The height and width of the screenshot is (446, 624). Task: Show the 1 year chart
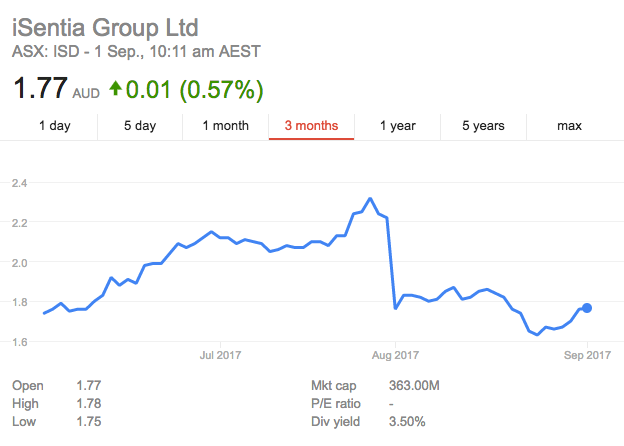[398, 126]
